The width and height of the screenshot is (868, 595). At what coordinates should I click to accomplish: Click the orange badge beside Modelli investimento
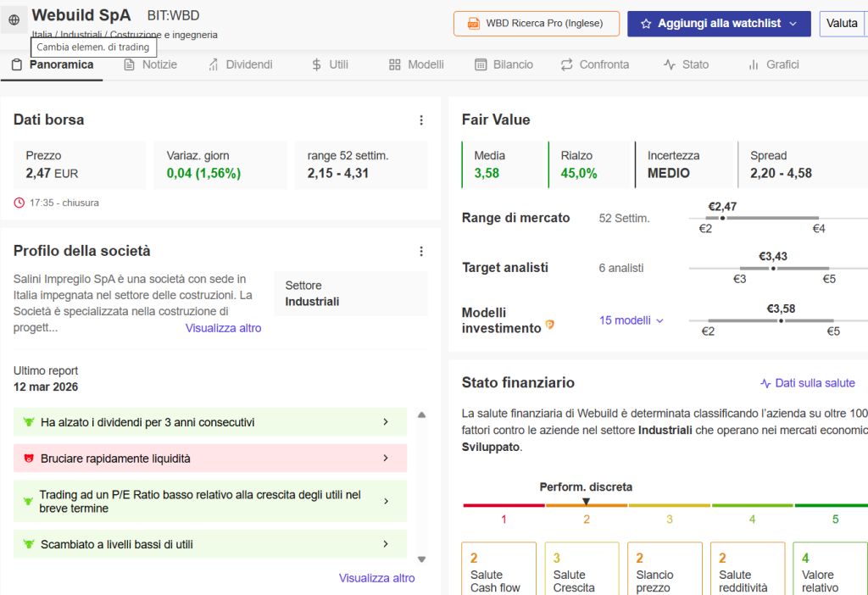549,325
